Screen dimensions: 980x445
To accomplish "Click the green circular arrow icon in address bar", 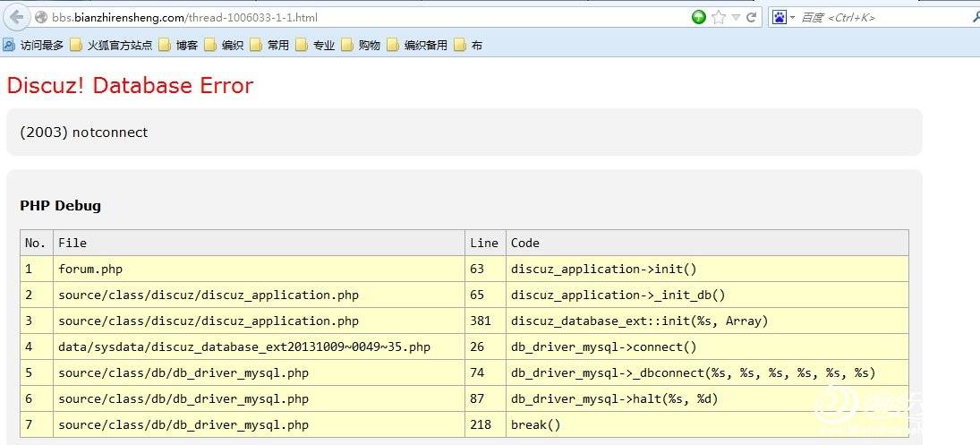I will click(x=699, y=18).
